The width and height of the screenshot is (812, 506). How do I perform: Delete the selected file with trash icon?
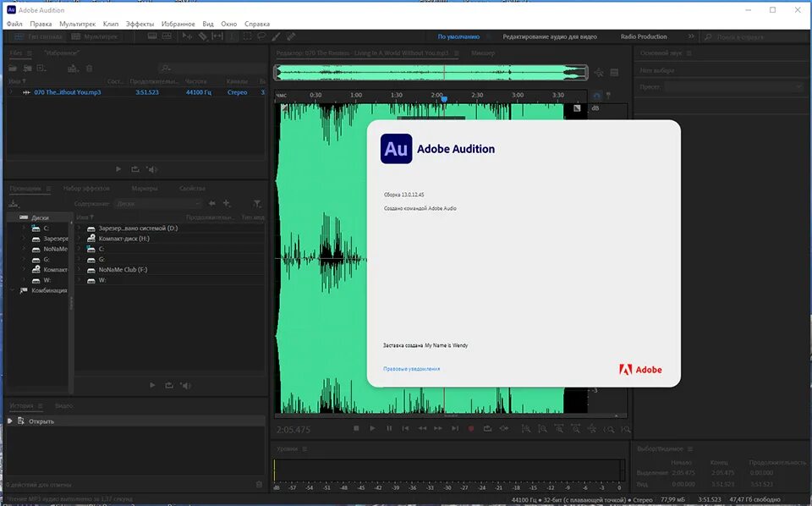tap(89, 69)
